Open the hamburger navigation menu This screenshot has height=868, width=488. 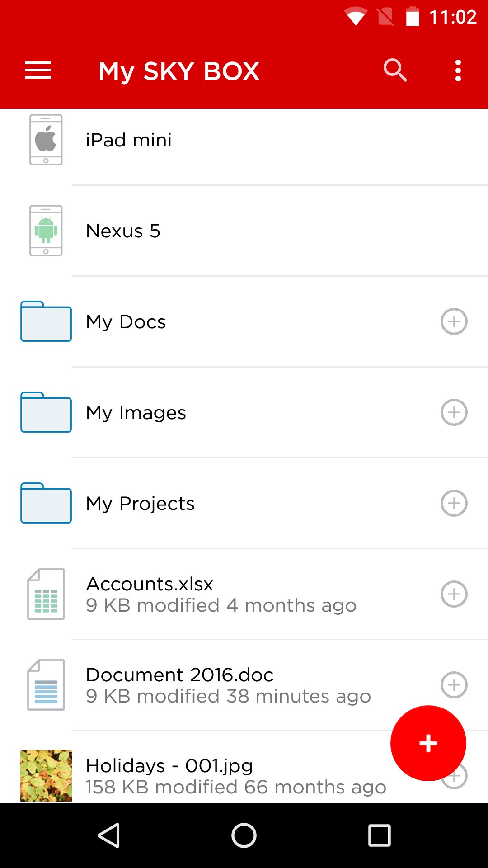pos(38,71)
